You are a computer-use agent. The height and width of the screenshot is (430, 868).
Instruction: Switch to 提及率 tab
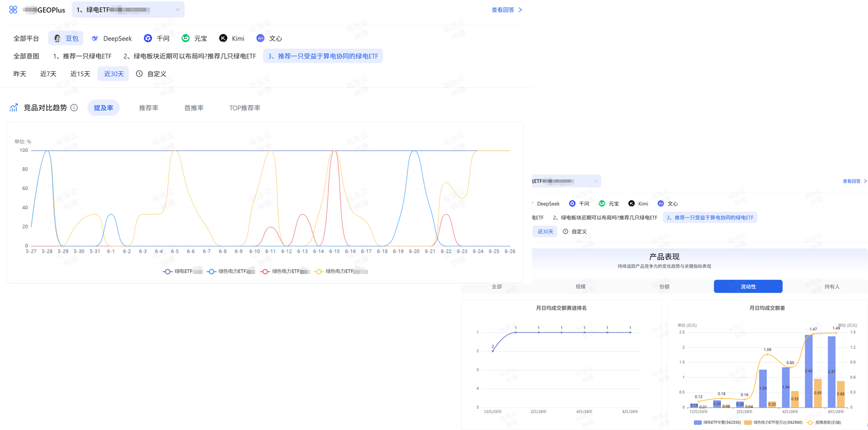pos(103,108)
